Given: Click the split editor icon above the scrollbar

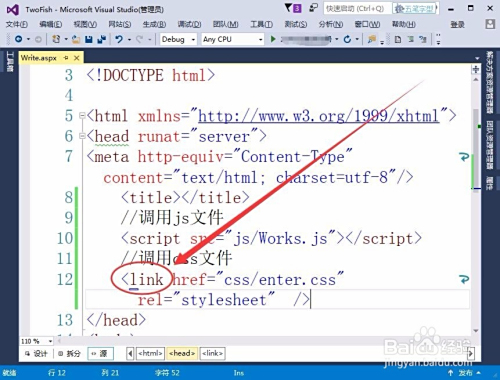Looking at the screenshot, I should pyautogui.click(x=476, y=69).
